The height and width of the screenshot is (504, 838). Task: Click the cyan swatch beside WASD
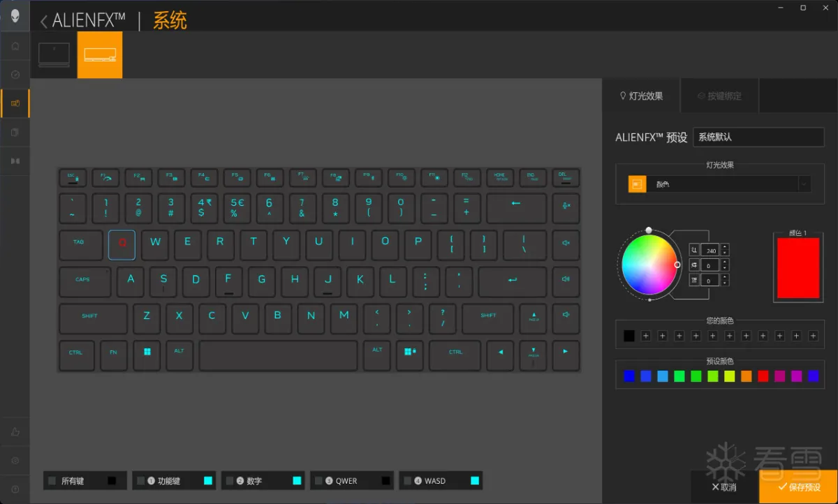pyautogui.click(x=475, y=480)
